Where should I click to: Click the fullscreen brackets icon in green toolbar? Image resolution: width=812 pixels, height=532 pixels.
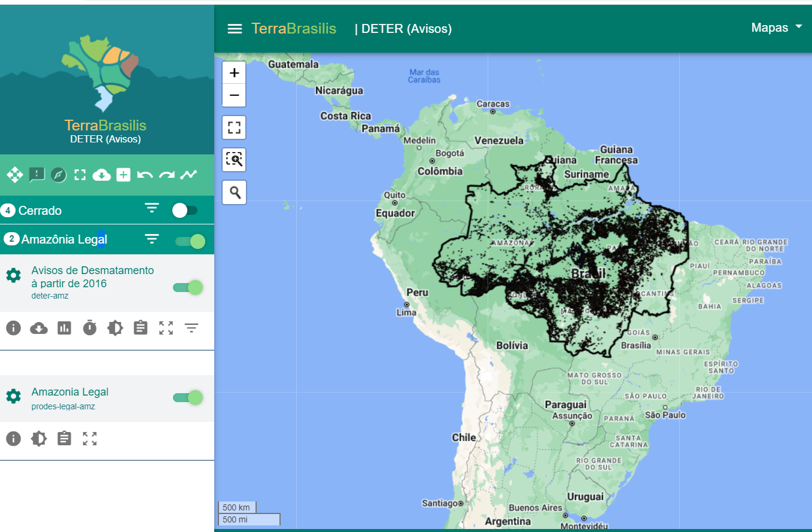point(80,175)
